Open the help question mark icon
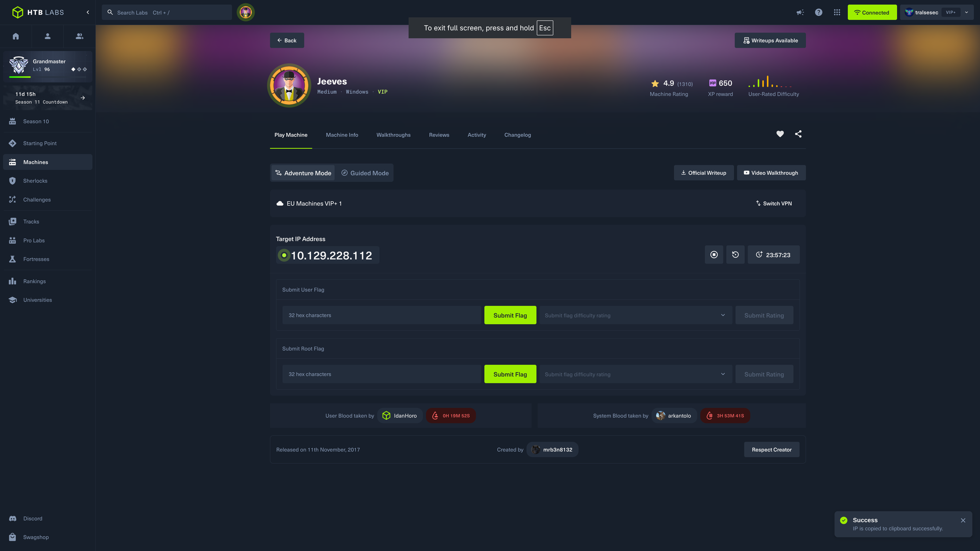 pos(819,12)
